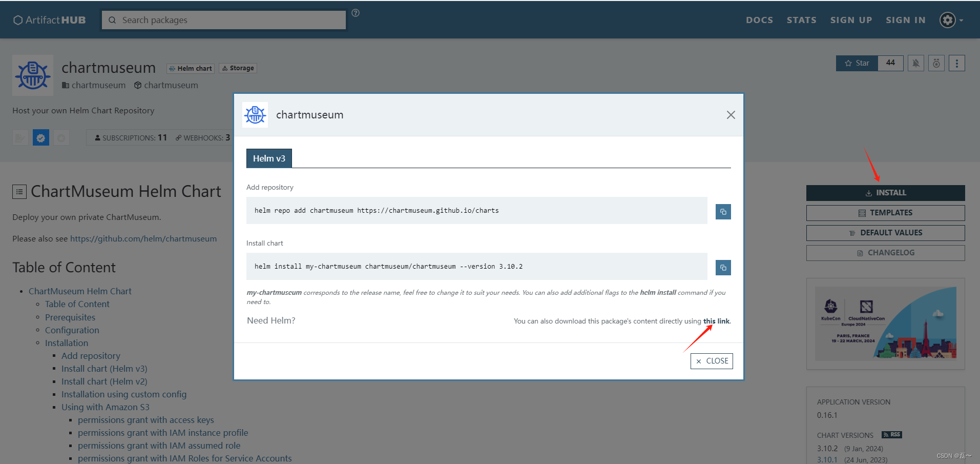The image size is (980, 464).
Task: Open DEFAULT VALUES view
Action: 886,233
